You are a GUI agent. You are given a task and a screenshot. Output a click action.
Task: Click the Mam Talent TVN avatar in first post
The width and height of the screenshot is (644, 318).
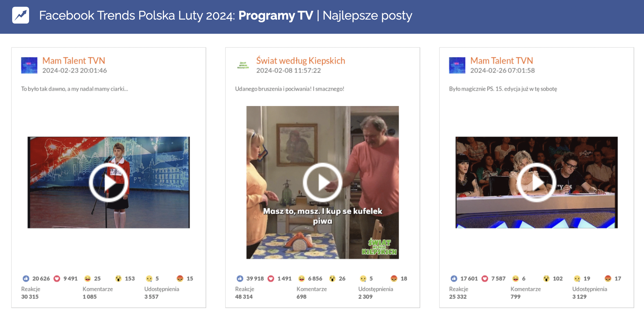[29, 65]
